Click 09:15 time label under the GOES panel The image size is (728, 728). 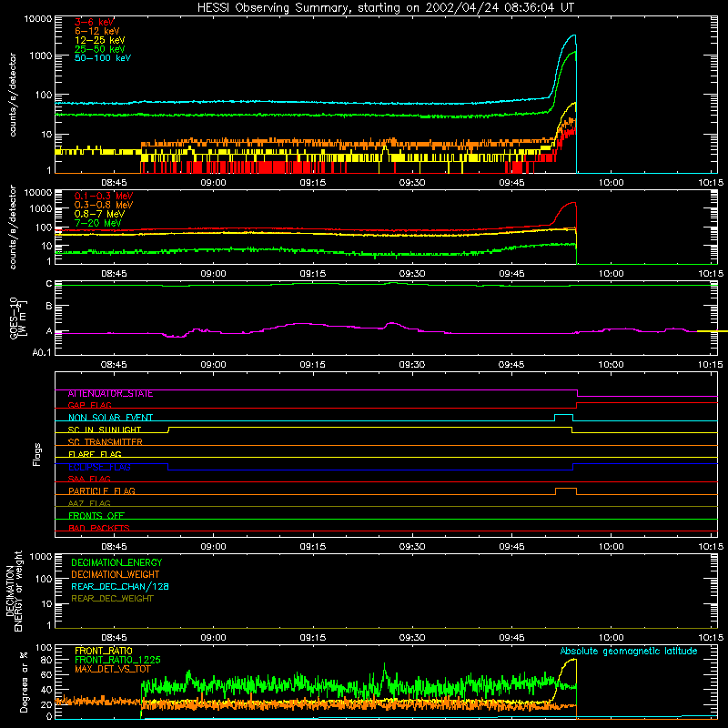[312, 365]
